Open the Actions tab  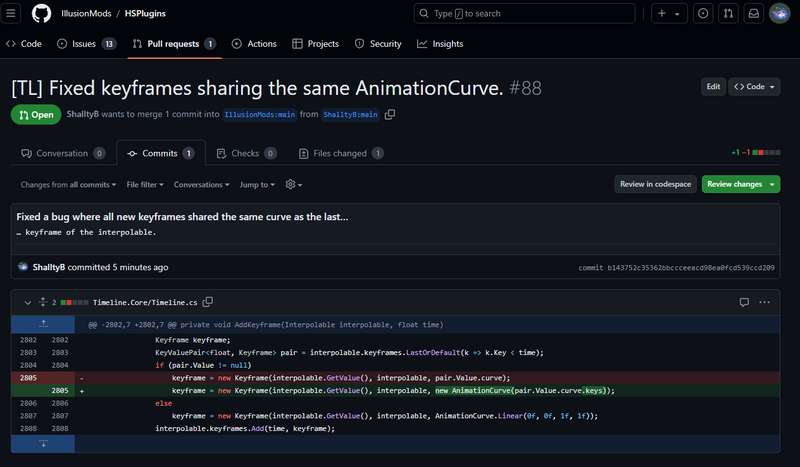(x=254, y=44)
